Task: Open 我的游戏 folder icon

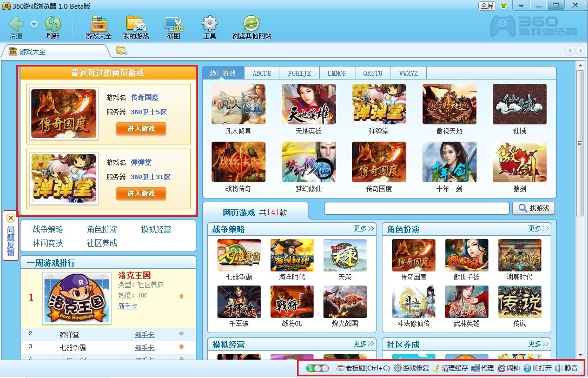Action: pos(136,28)
